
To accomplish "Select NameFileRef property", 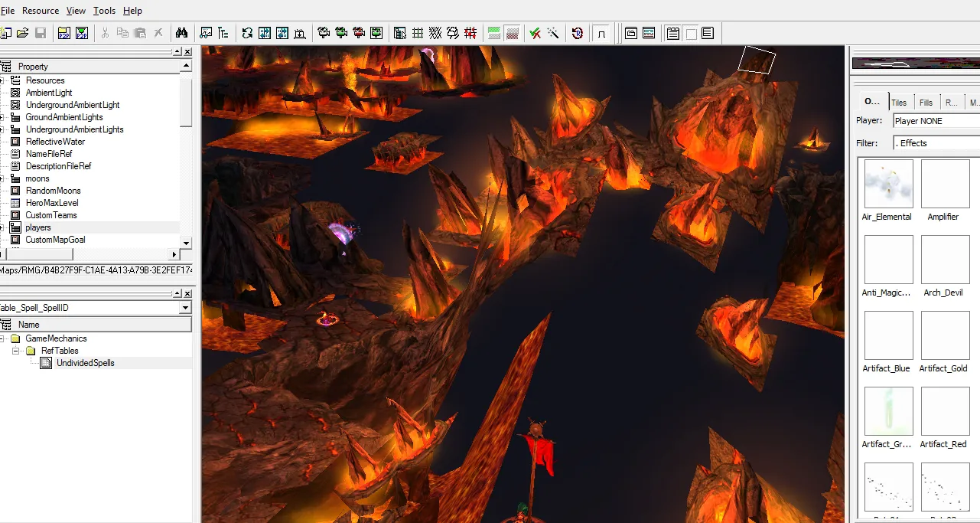I will tap(49, 154).
